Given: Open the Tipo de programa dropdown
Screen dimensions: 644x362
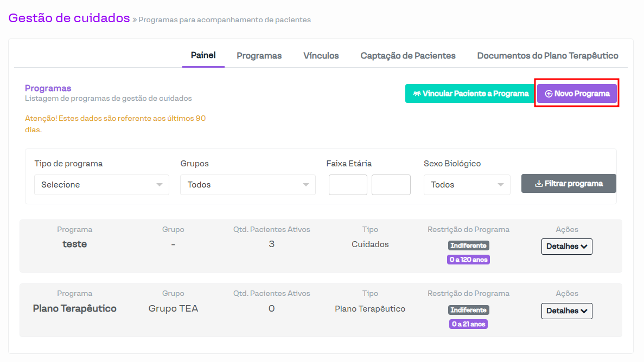Looking at the screenshot, I should pyautogui.click(x=101, y=185).
